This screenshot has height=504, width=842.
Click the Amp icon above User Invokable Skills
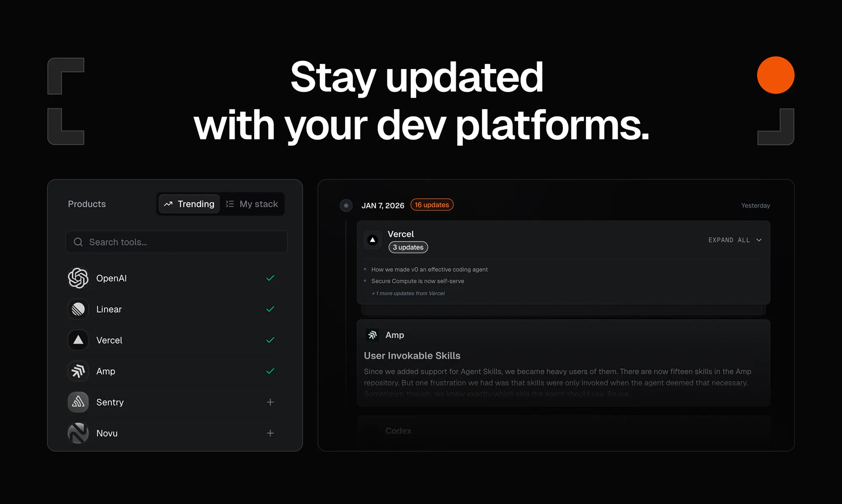[373, 335]
